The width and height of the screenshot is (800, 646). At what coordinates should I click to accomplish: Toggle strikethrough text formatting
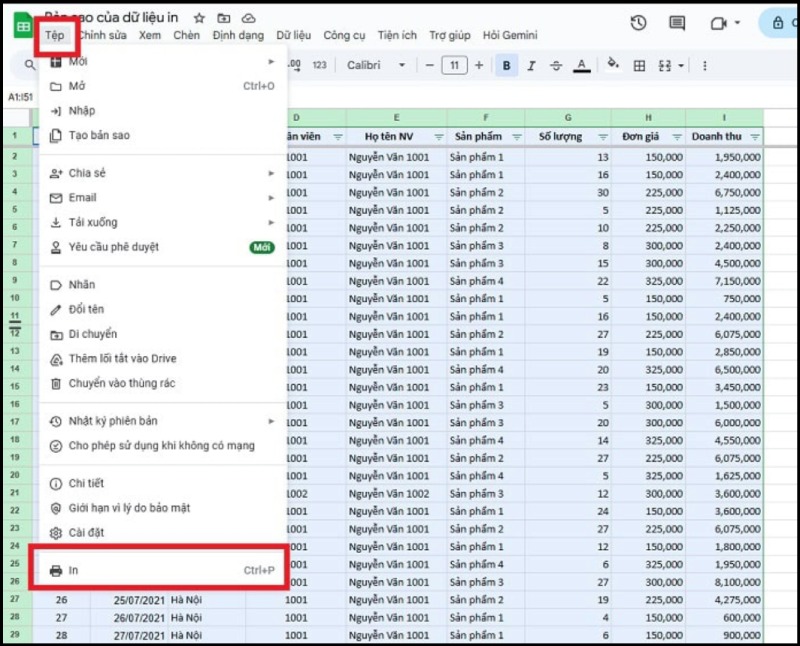tap(556, 66)
